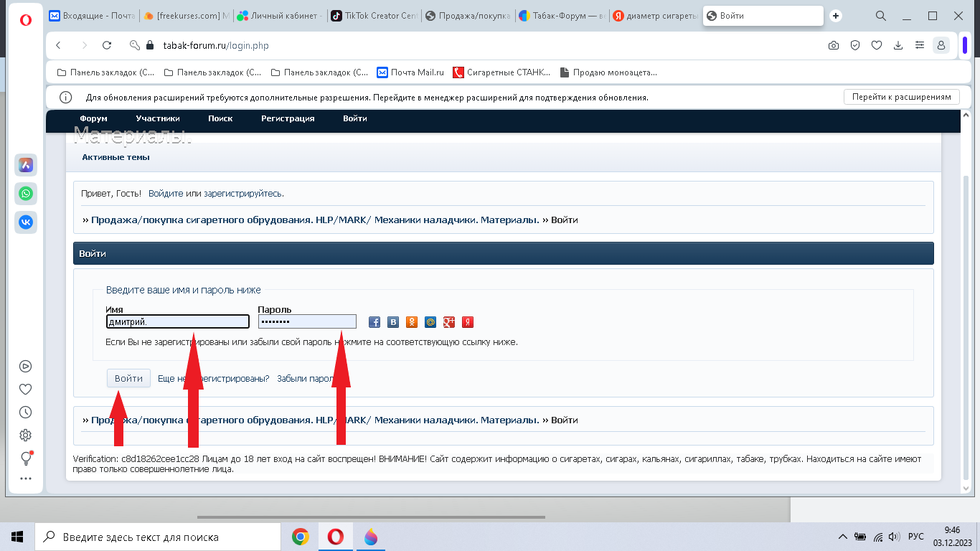The height and width of the screenshot is (551, 980).
Task: Select the Google+ login icon
Action: click(x=448, y=321)
